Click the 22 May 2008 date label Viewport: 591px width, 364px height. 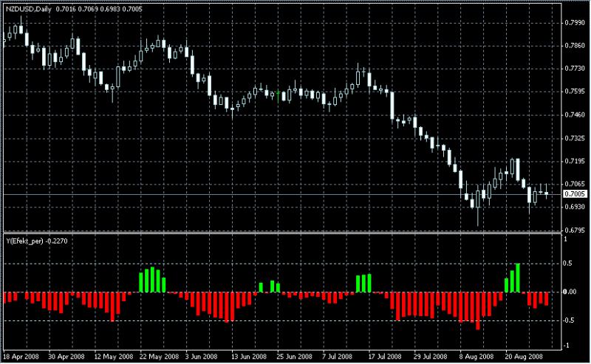(x=159, y=357)
